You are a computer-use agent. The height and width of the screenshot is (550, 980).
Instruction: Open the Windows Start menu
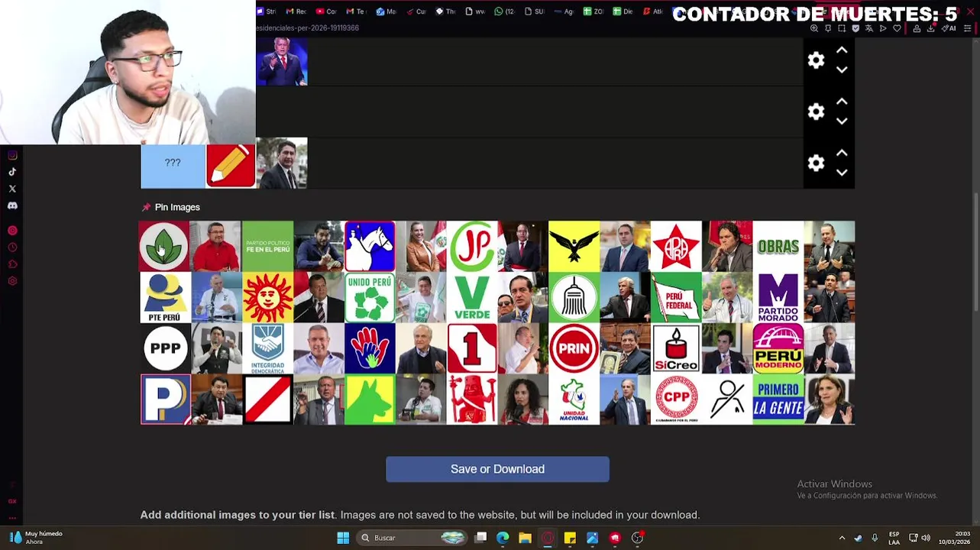point(343,538)
